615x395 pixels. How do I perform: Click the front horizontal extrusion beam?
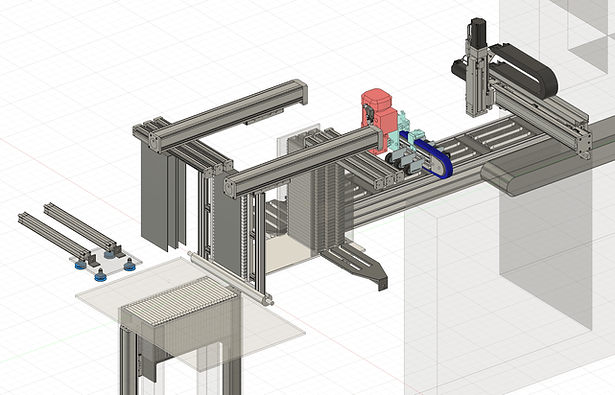(303, 163)
